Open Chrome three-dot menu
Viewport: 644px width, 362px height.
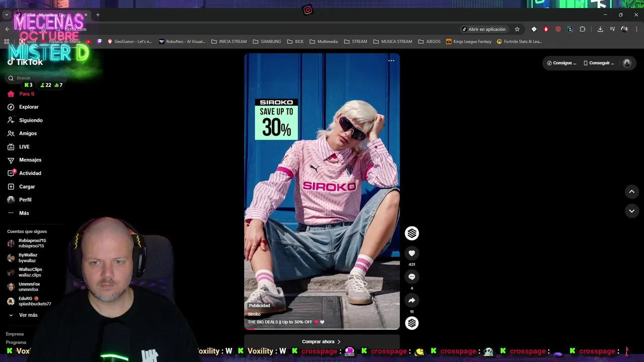[636, 29]
